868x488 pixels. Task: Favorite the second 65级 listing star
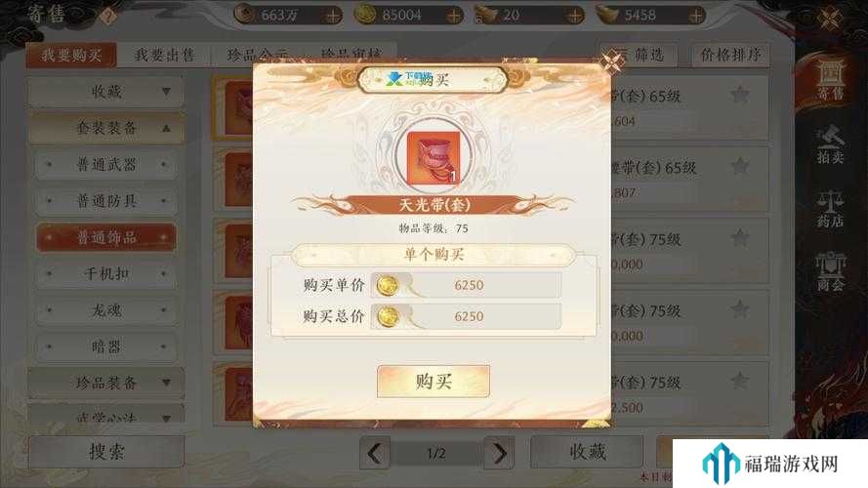click(739, 166)
